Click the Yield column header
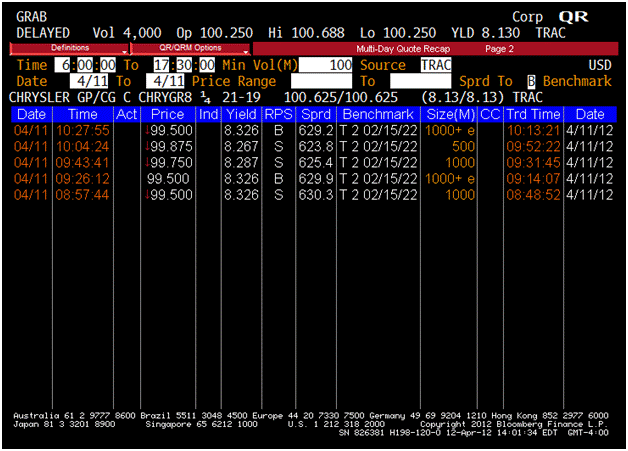The height and width of the screenshot is (451, 628). pos(241,115)
